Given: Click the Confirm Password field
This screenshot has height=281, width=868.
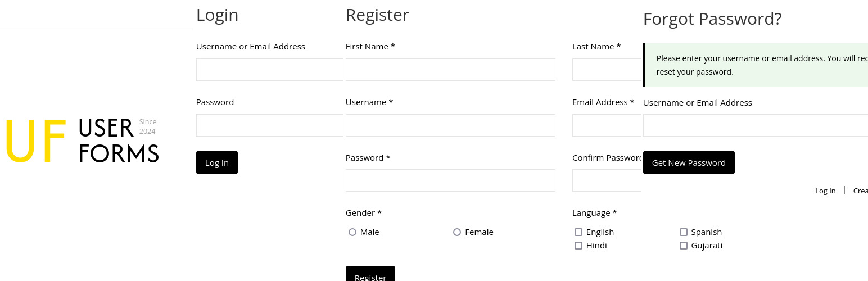Looking at the screenshot, I should point(607,180).
